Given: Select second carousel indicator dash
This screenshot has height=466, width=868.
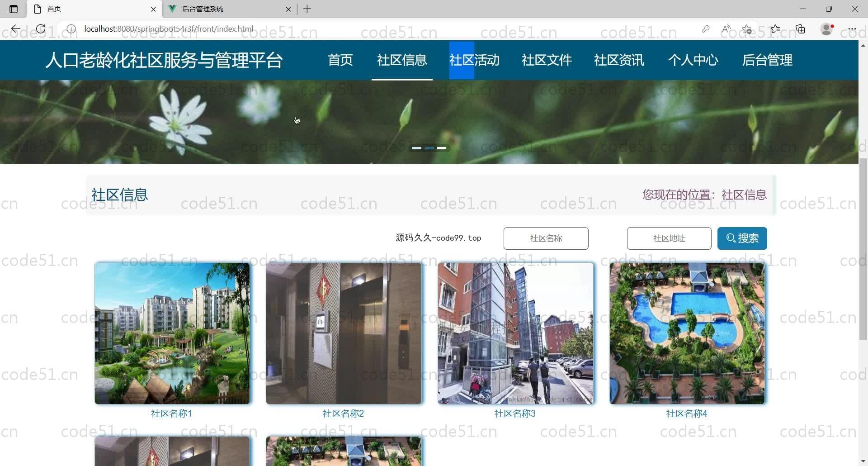Looking at the screenshot, I should pyautogui.click(x=429, y=148).
